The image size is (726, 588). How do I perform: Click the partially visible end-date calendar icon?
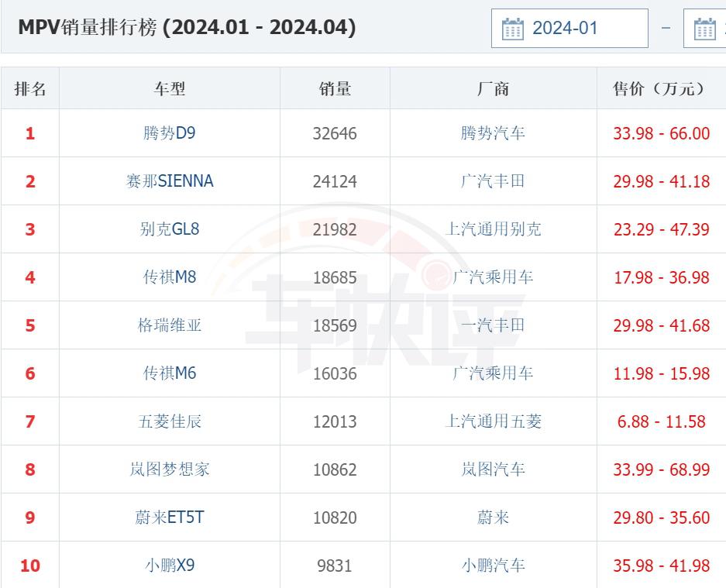[704, 29]
